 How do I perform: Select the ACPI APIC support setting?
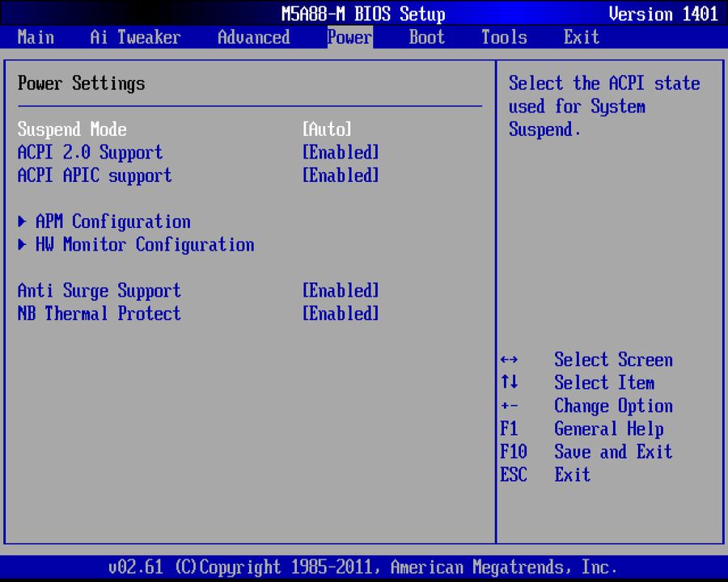pyautogui.click(x=95, y=175)
